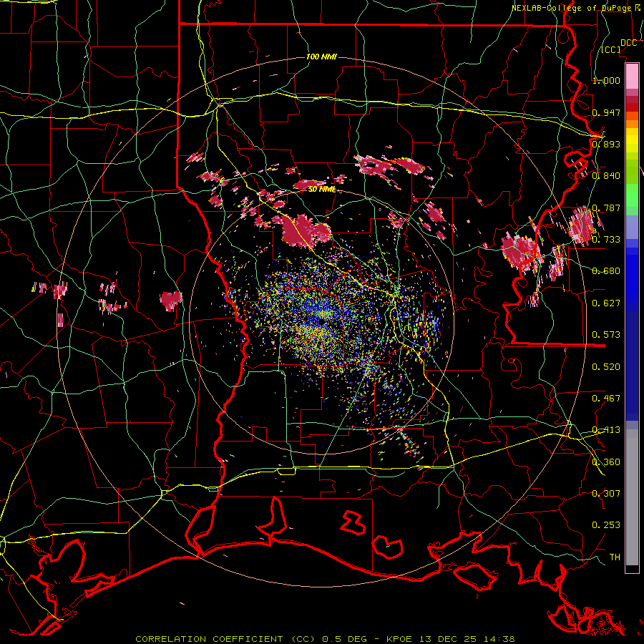Click the dark navy segment of the color bar
Image resolution: width=644 pixels, height=644 pixels.
(x=632, y=364)
